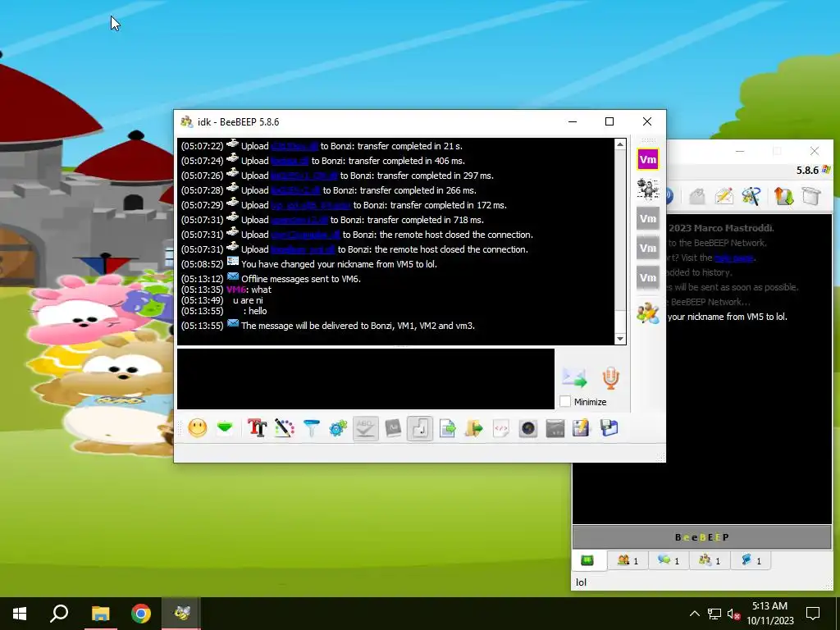840x630 pixels.
Task: Open the emoticon smiley picker
Action: [198, 428]
